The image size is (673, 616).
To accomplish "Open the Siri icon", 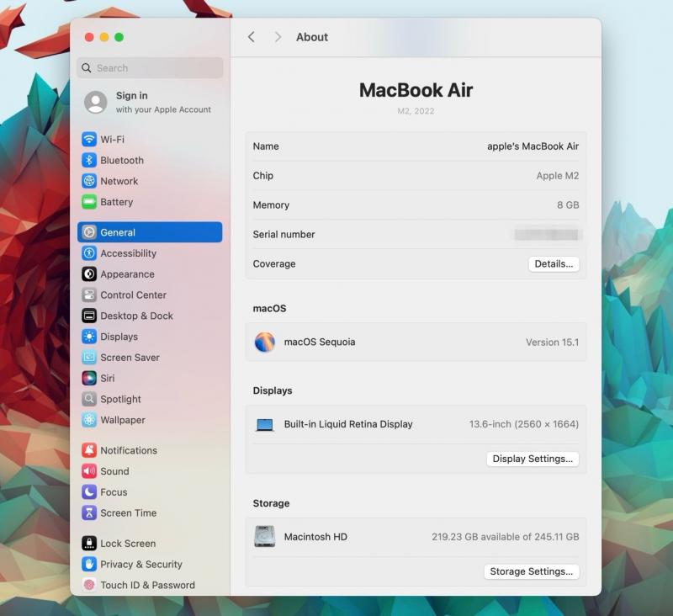I will click(89, 378).
